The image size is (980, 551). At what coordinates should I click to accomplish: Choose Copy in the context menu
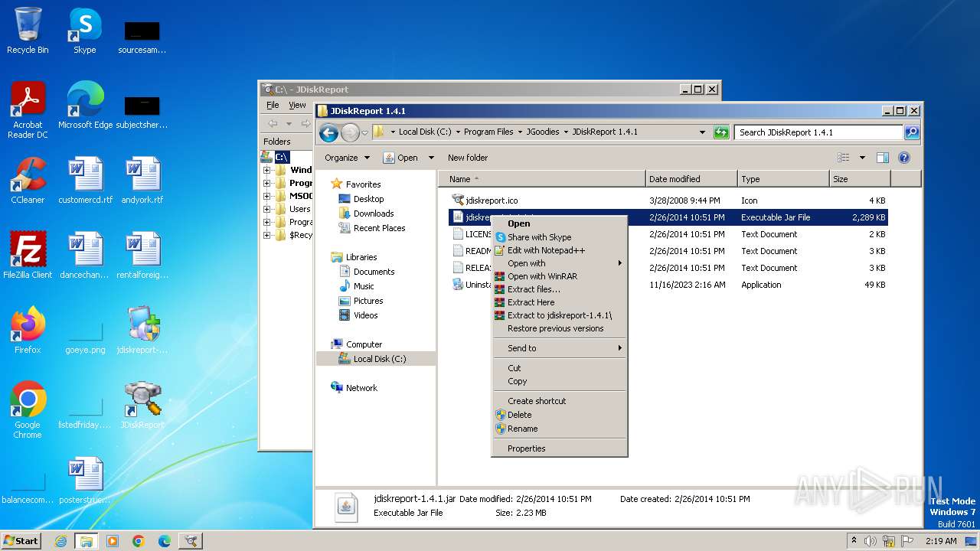(559, 381)
